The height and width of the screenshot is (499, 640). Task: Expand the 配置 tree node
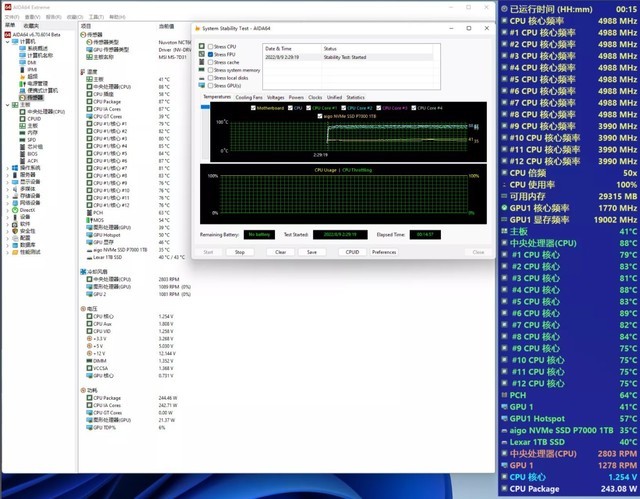pyautogui.click(x=7, y=238)
